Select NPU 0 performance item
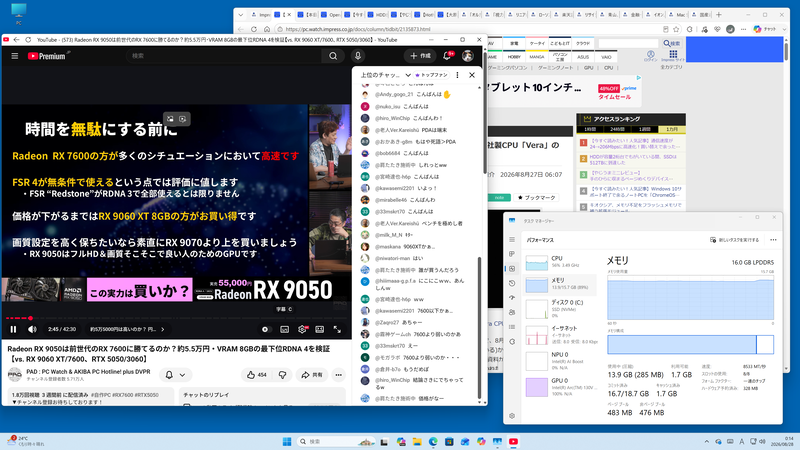The image size is (800, 450). [560, 361]
